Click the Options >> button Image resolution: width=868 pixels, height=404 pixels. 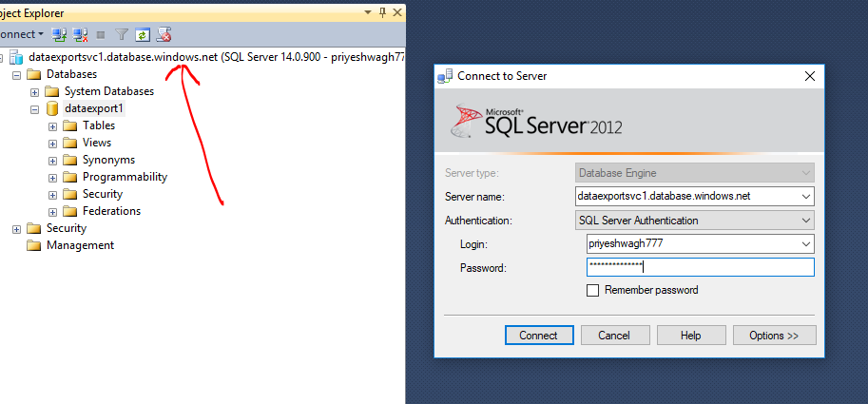coord(774,336)
